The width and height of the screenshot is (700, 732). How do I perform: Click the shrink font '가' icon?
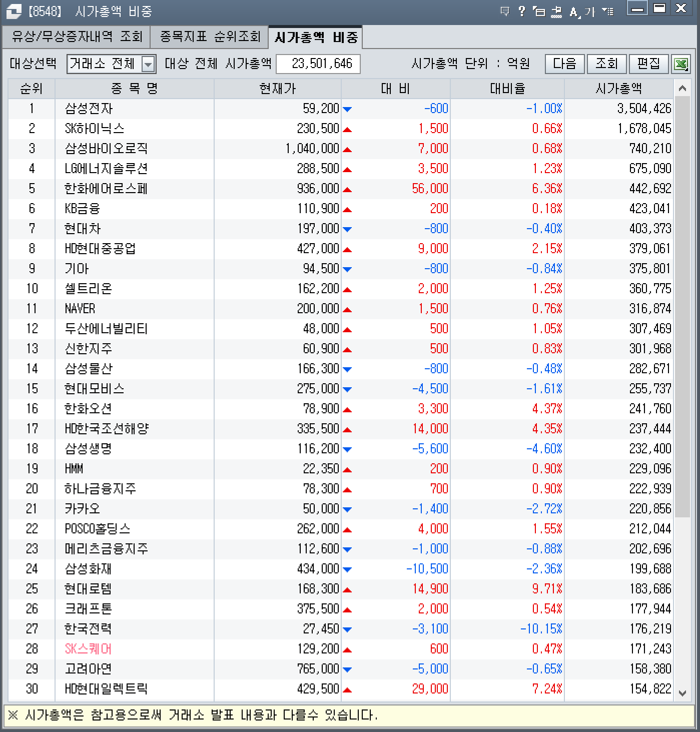[x=590, y=12]
